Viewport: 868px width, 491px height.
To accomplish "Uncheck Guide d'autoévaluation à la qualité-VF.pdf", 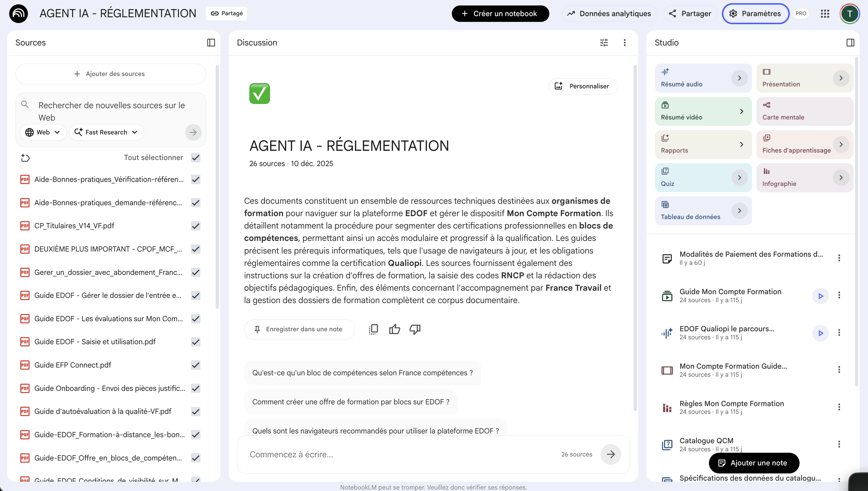I will tap(196, 411).
